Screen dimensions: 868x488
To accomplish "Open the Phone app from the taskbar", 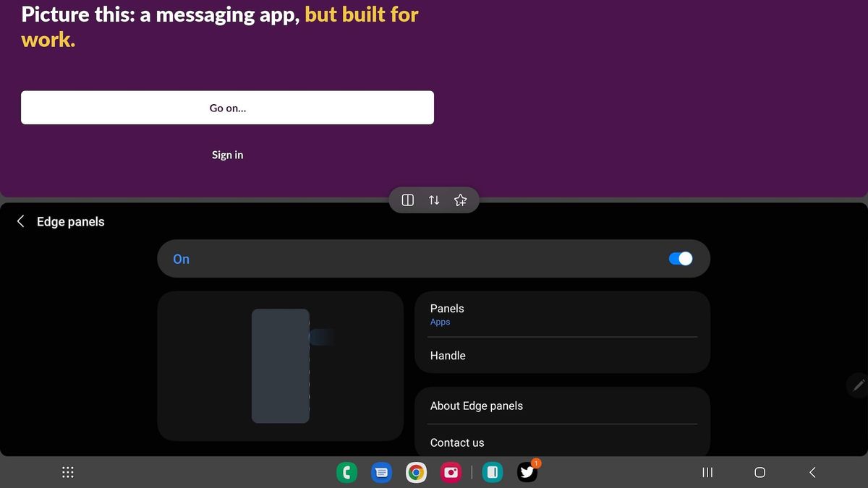I will [x=346, y=471].
